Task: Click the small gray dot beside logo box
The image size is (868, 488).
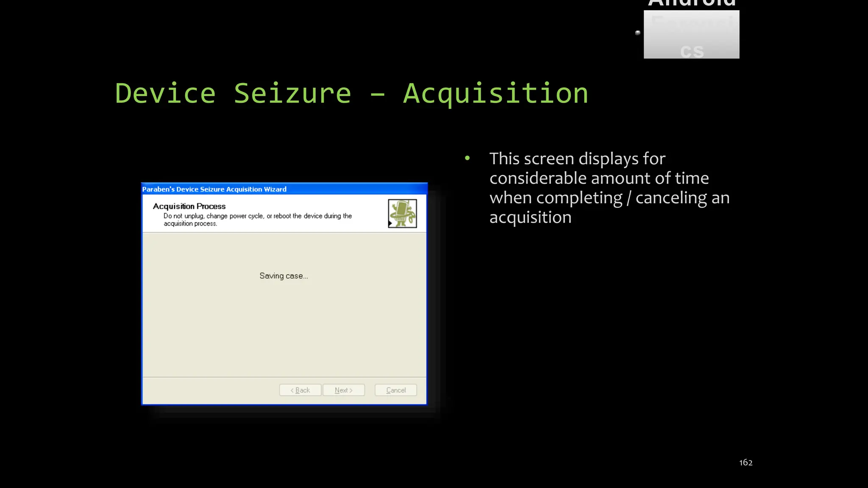Action: 637,33
